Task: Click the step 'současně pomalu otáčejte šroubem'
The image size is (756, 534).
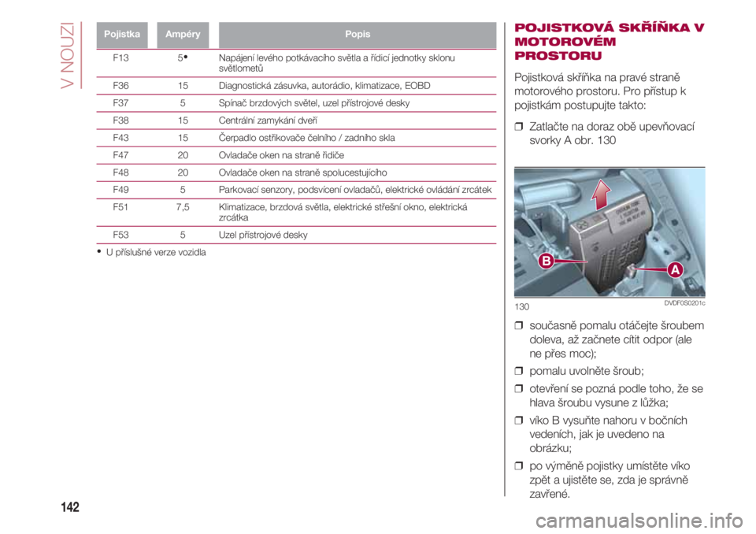Action: click(x=617, y=339)
